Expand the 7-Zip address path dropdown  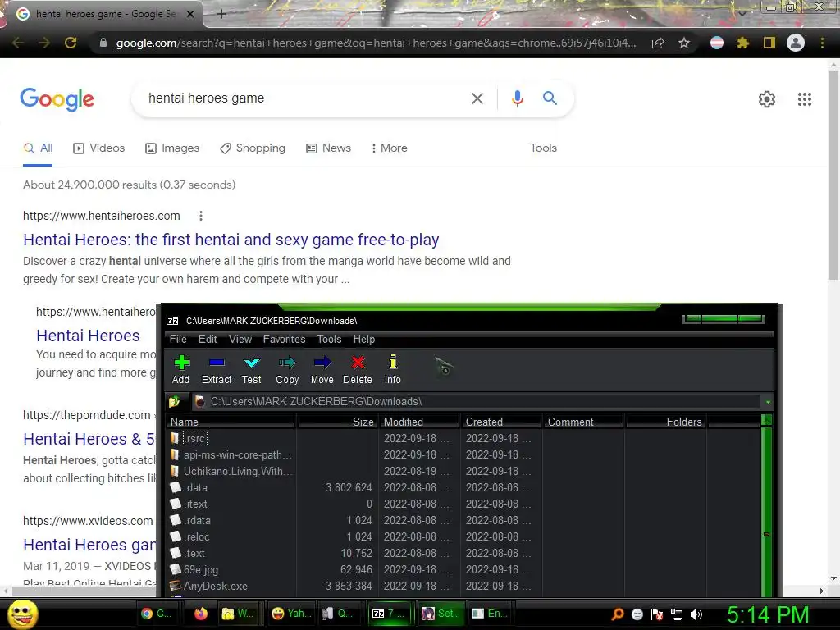[768, 402]
